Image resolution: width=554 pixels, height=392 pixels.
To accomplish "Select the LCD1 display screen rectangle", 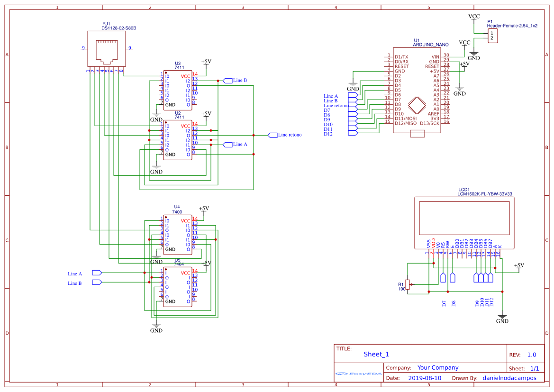I will pyautogui.click(x=464, y=218).
